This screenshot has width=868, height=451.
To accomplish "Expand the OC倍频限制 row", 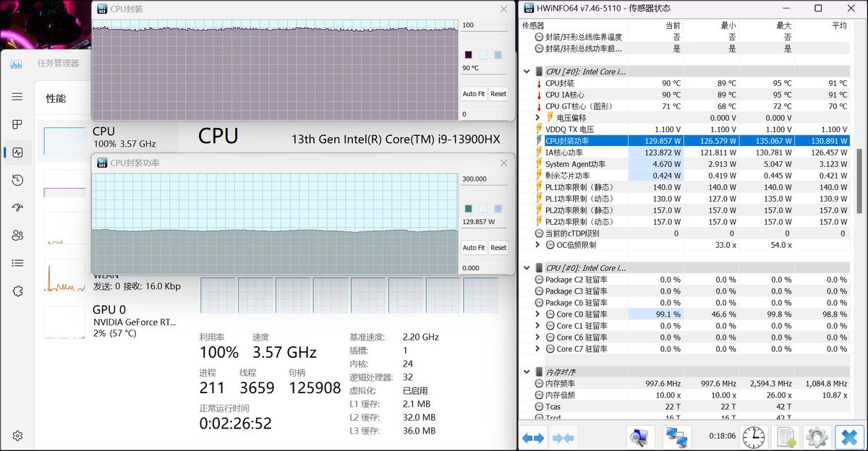I will 538,245.
